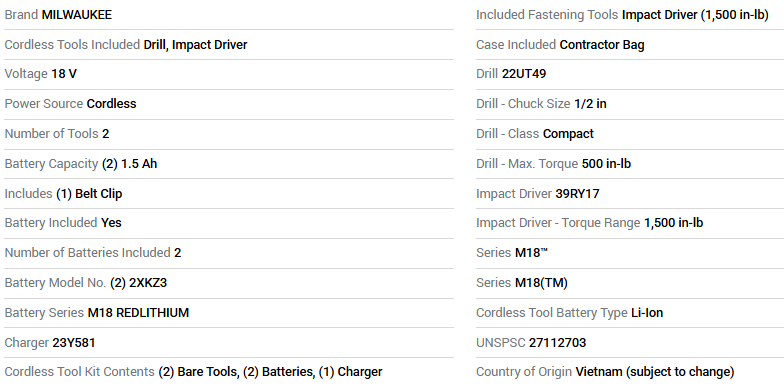Click the 'Drill - Chuck Size' label
The height and width of the screenshot is (385, 784).
coord(523,104)
